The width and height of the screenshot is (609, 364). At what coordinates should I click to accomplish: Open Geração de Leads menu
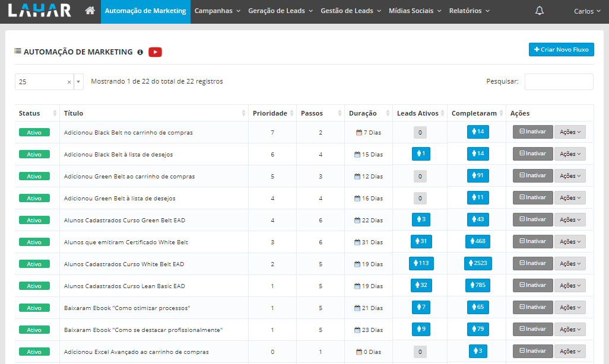tap(280, 11)
